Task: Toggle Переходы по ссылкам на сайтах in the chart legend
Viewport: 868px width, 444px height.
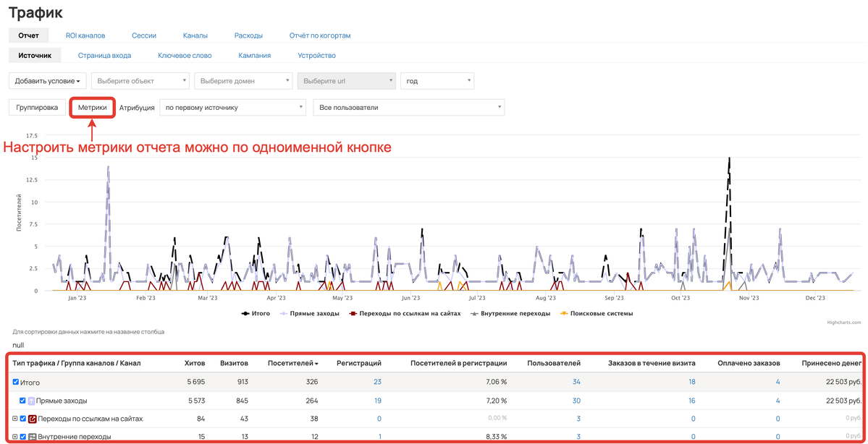Action: (x=405, y=314)
